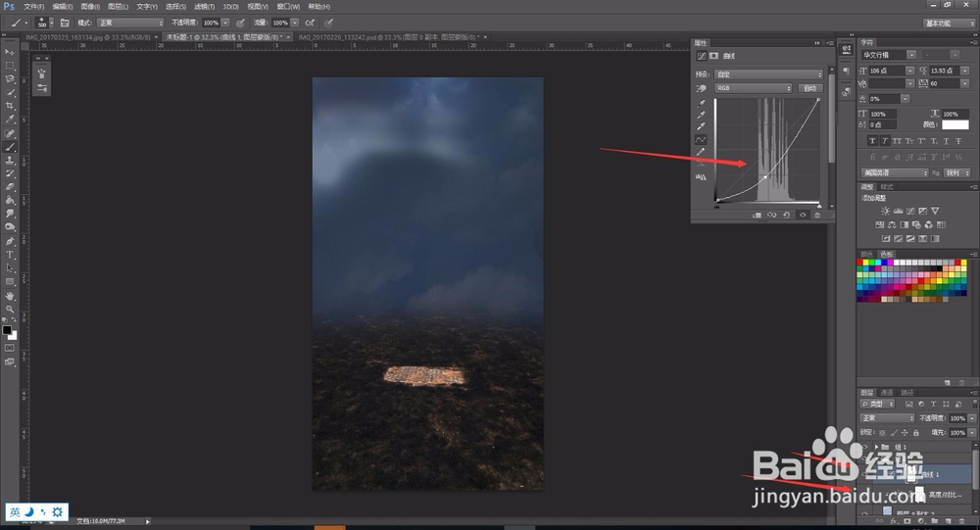980x530 pixels.
Task: Select the Hand tool
Action: click(x=10, y=296)
